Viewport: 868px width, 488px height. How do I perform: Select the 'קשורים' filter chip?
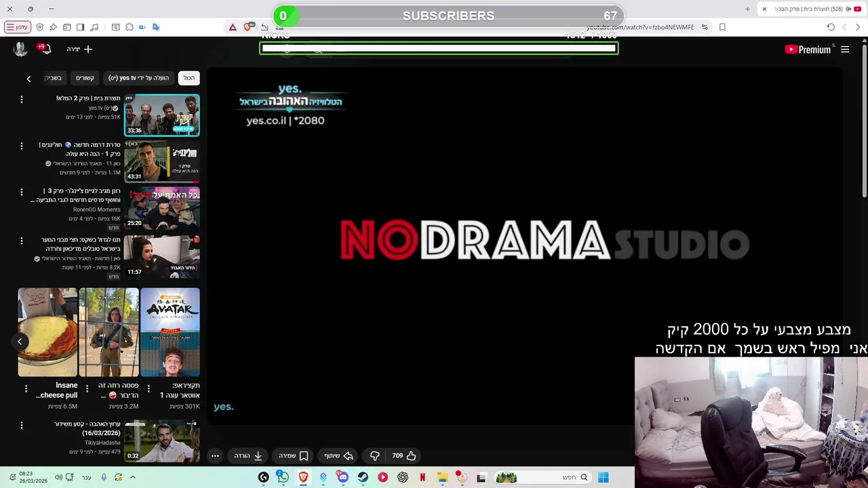pos(85,78)
